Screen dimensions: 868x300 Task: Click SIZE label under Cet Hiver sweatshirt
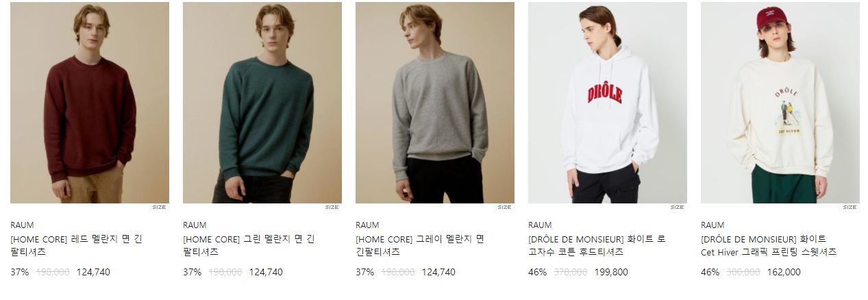[850, 207]
